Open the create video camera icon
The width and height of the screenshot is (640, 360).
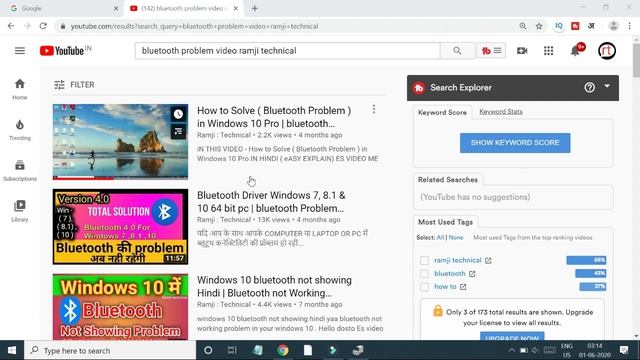(522, 51)
